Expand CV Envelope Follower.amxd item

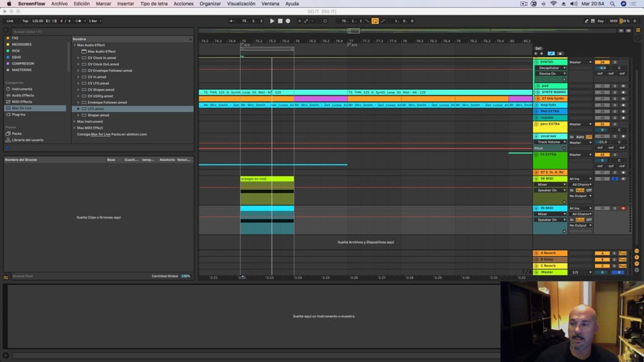78,70
